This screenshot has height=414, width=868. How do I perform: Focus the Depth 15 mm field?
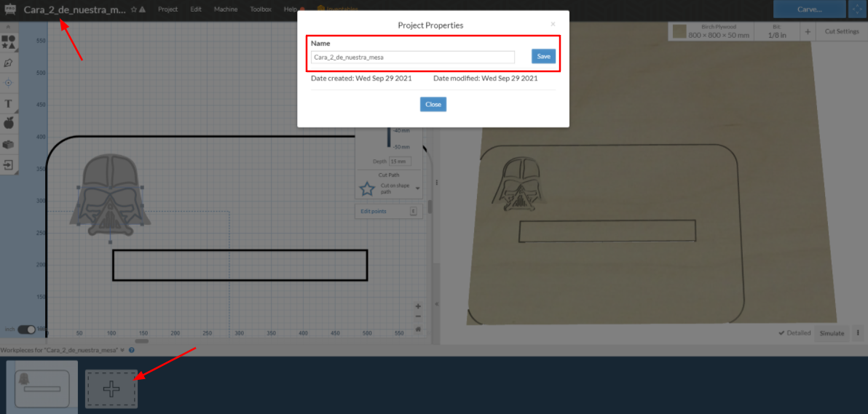click(x=401, y=162)
